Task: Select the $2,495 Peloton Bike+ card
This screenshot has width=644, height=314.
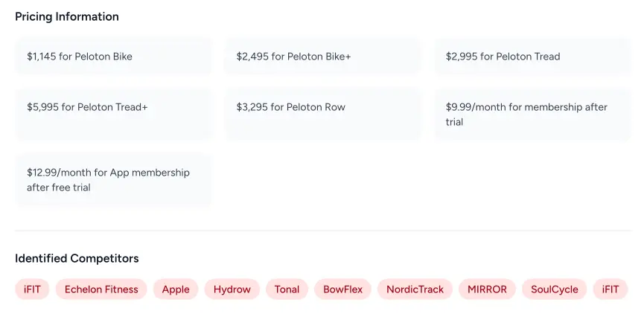Action: tap(322, 57)
